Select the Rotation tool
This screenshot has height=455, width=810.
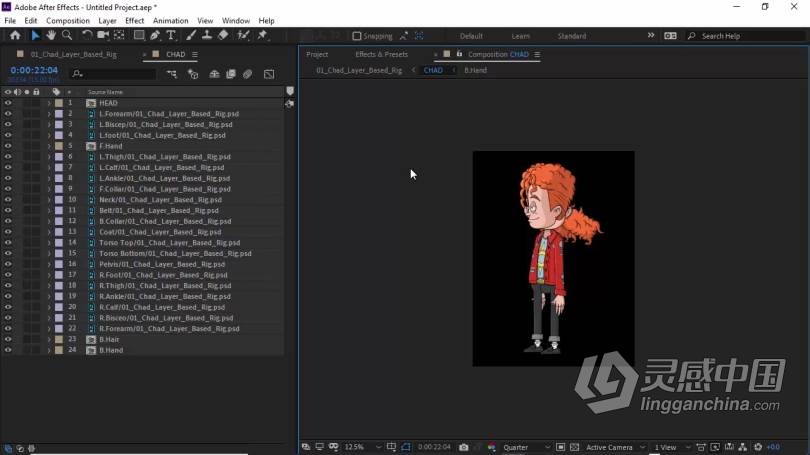tap(87, 35)
